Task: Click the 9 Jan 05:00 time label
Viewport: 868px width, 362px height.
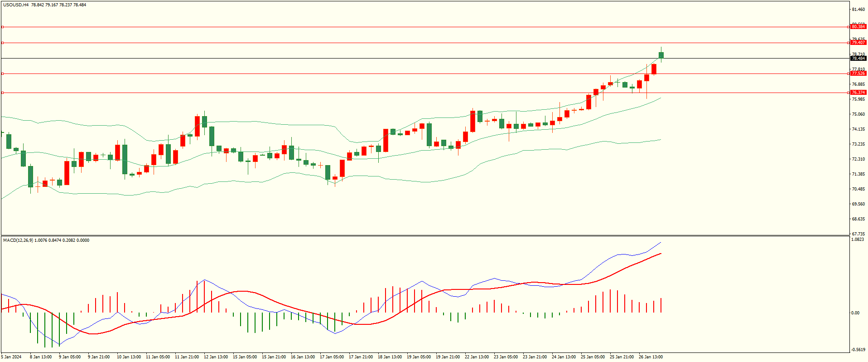Action: tap(70, 357)
